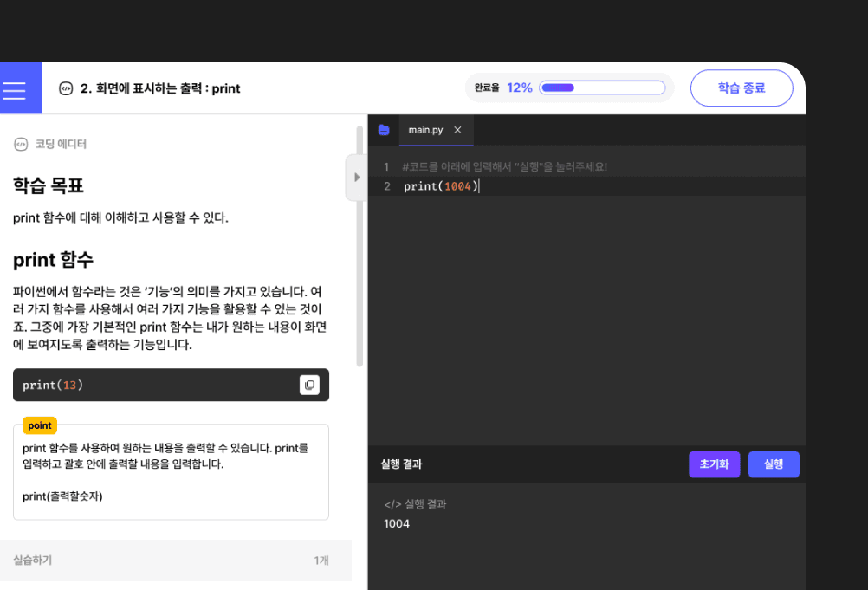Click the yellow point badge
Image resolution: width=868 pixels, height=590 pixels.
click(39, 425)
